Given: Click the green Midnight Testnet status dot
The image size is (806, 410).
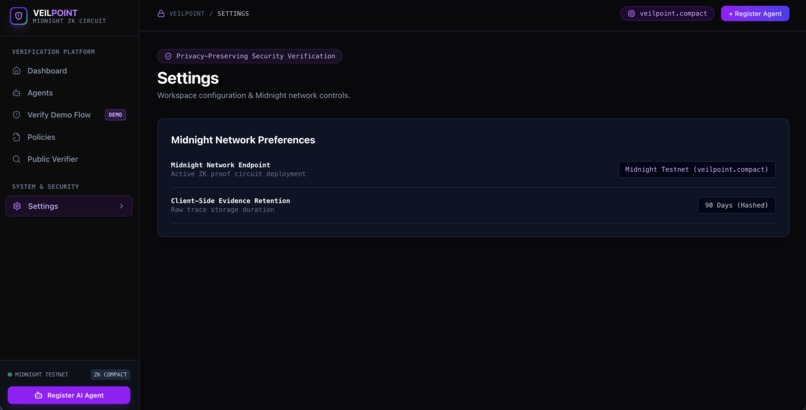Looking at the screenshot, I should 10,375.
